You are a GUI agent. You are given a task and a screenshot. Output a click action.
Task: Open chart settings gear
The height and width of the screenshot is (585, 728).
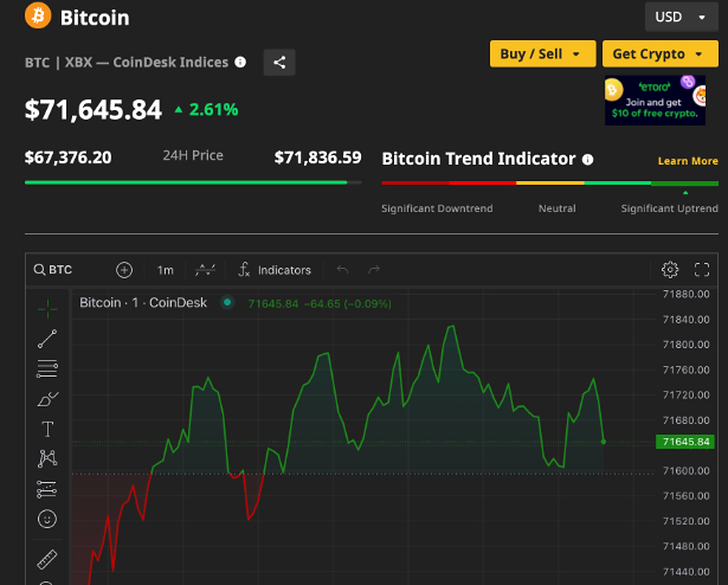click(670, 270)
